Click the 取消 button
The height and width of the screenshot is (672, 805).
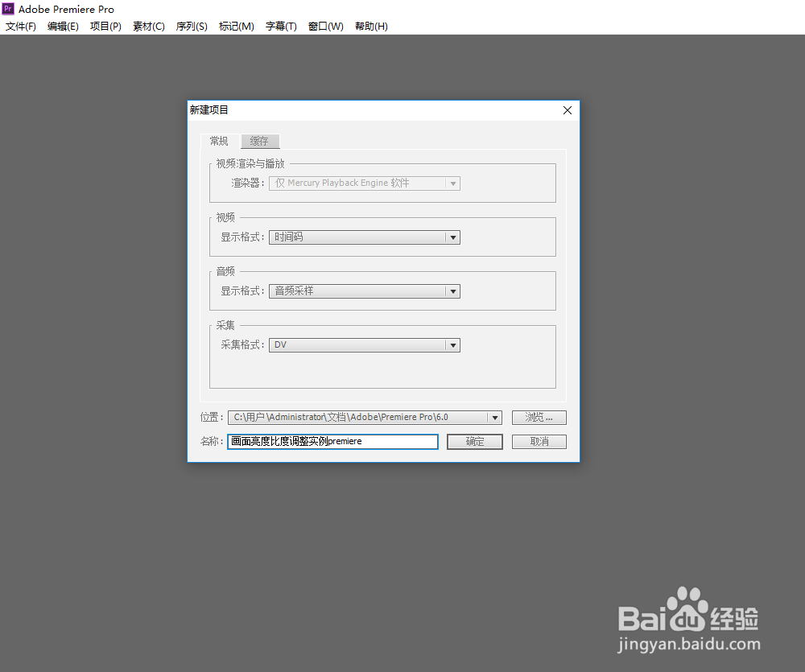[x=539, y=442]
